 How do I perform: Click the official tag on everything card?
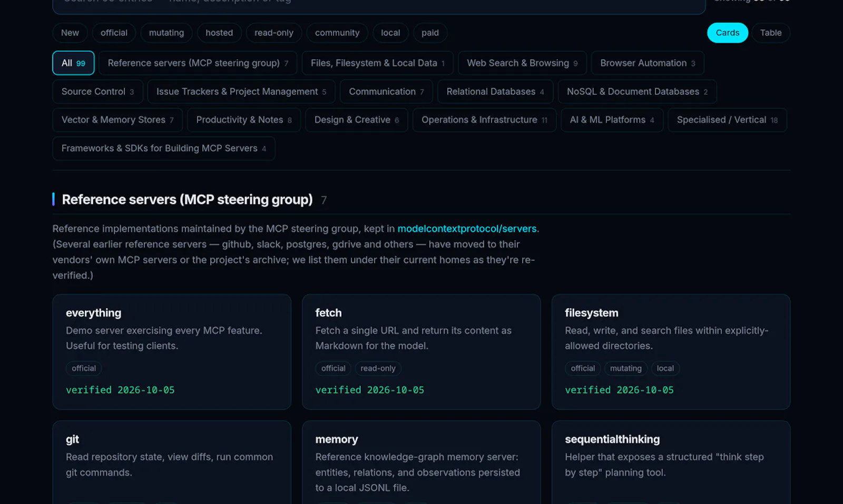(x=84, y=369)
